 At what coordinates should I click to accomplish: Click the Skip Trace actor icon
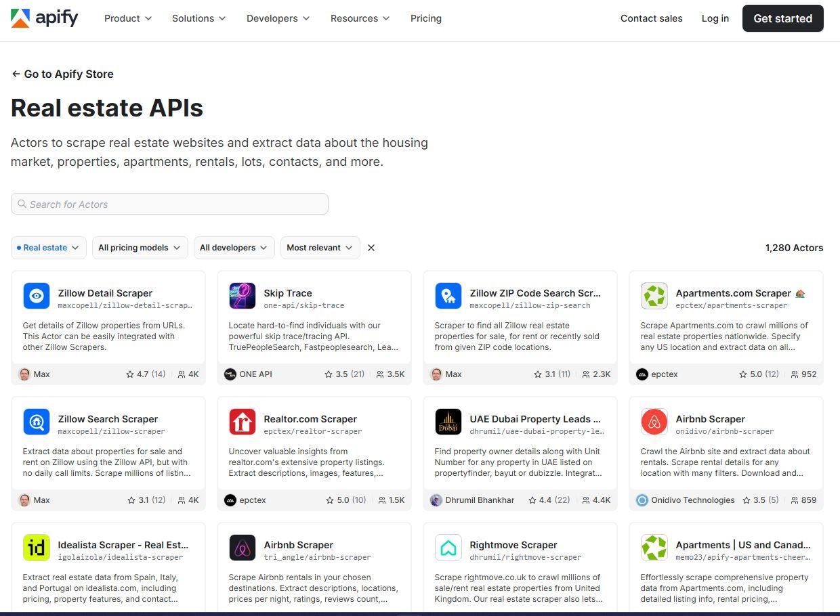243,296
